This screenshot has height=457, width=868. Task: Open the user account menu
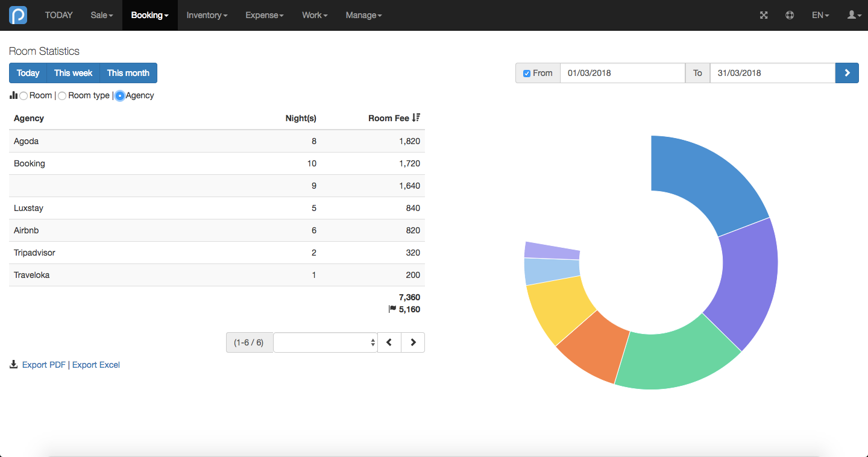[x=855, y=15]
